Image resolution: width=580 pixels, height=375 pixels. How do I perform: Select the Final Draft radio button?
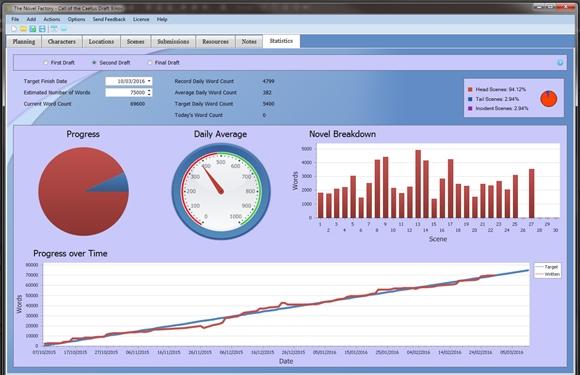pyautogui.click(x=150, y=63)
